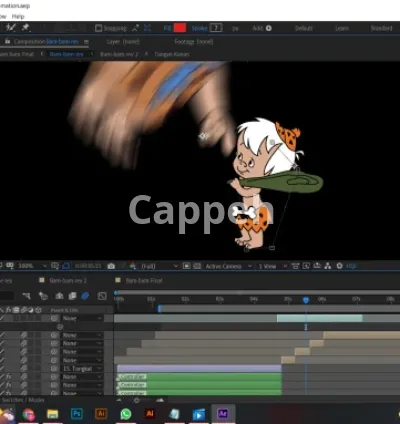Screen dimensions: 400x424
Task: Click the blue snap collapse icon beside Snapping
Action: tap(147, 28)
